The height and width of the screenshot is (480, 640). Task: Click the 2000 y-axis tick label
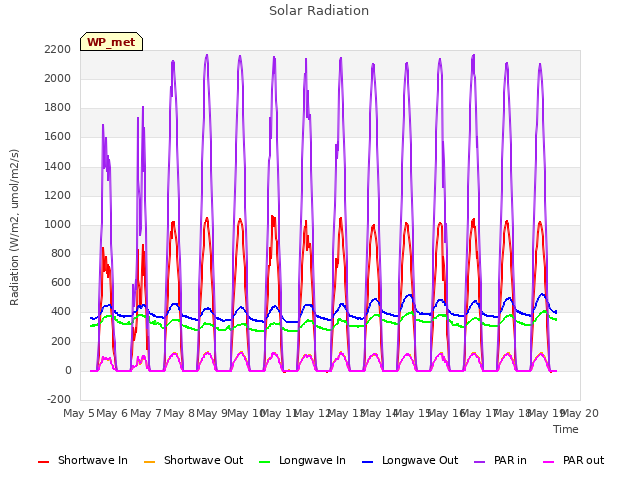pos(58,78)
